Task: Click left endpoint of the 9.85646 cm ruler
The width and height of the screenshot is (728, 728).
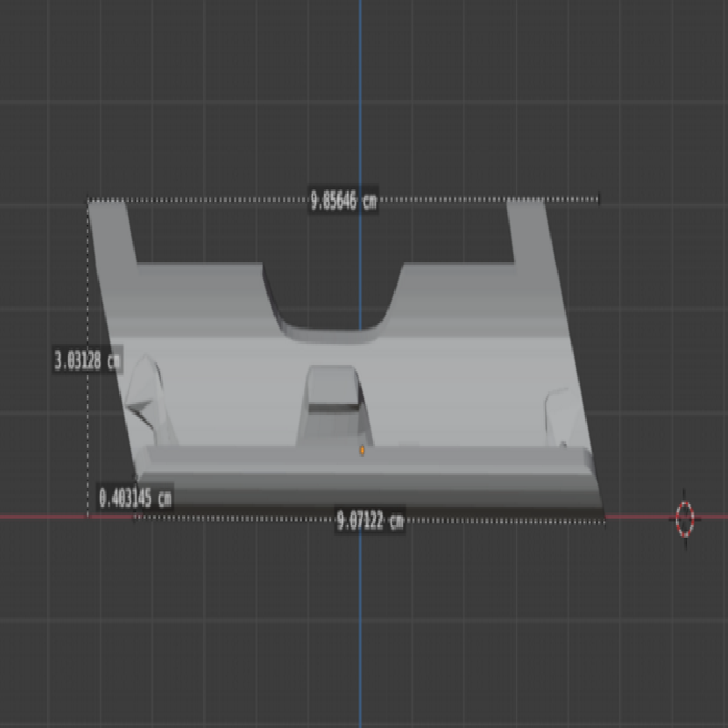Action: 88,200
